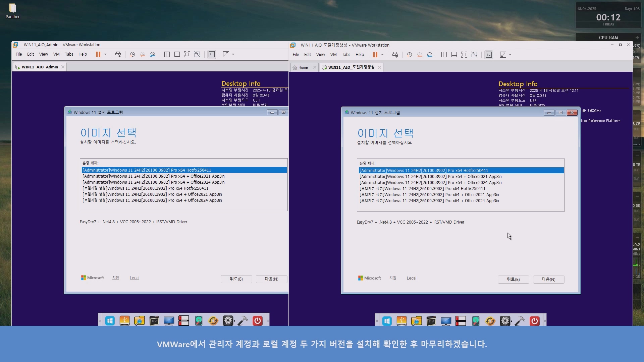Expand settings gear submenu arrow in left dock
The image size is (644, 362).
click(x=234, y=321)
